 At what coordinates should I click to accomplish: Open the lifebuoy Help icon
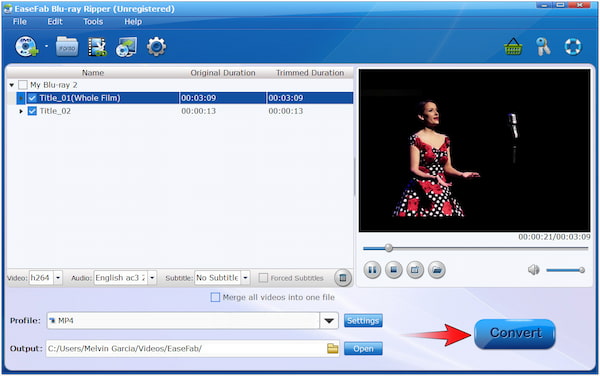point(573,47)
